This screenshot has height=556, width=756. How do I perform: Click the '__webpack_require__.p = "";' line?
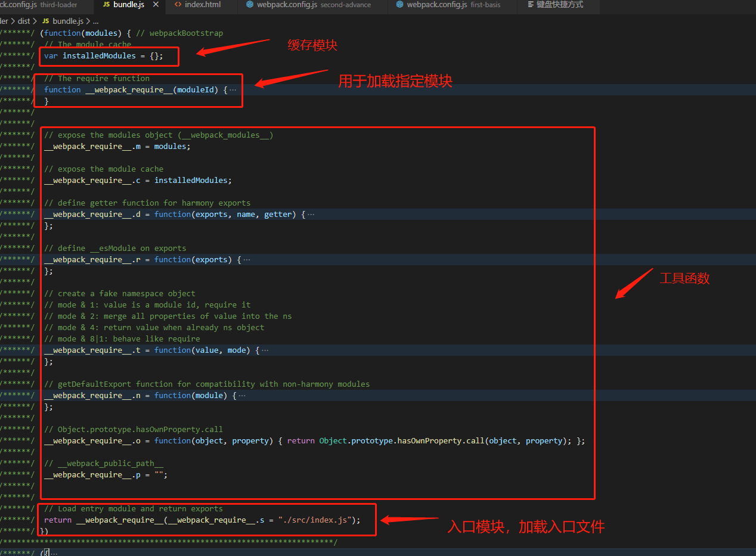(106, 474)
